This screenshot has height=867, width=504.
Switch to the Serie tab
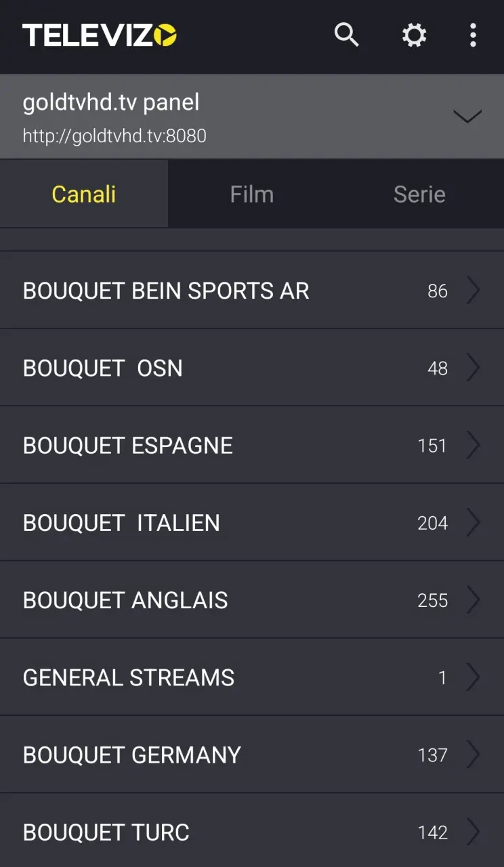point(419,194)
